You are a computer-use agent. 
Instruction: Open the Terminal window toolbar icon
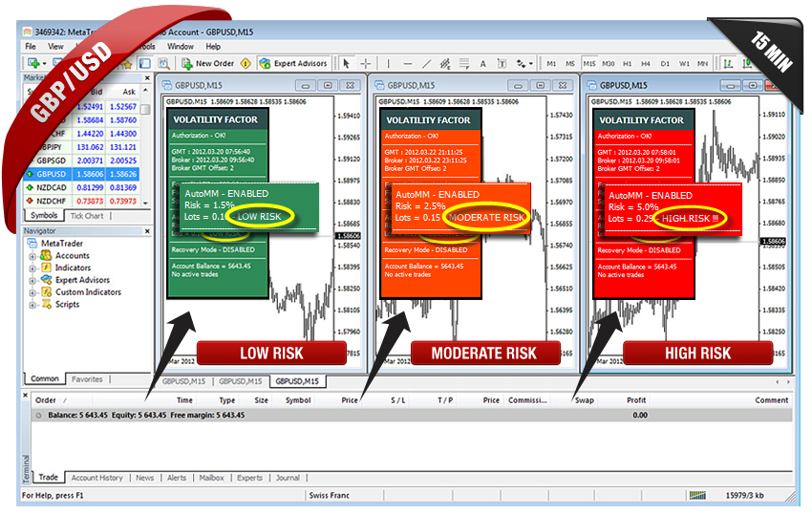point(145,63)
